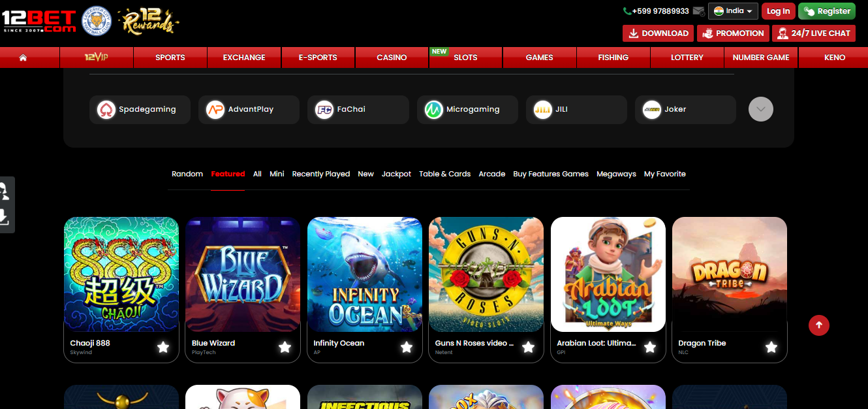Select the AdvantPlay provider
868x409 pixels.
point(249,109)
